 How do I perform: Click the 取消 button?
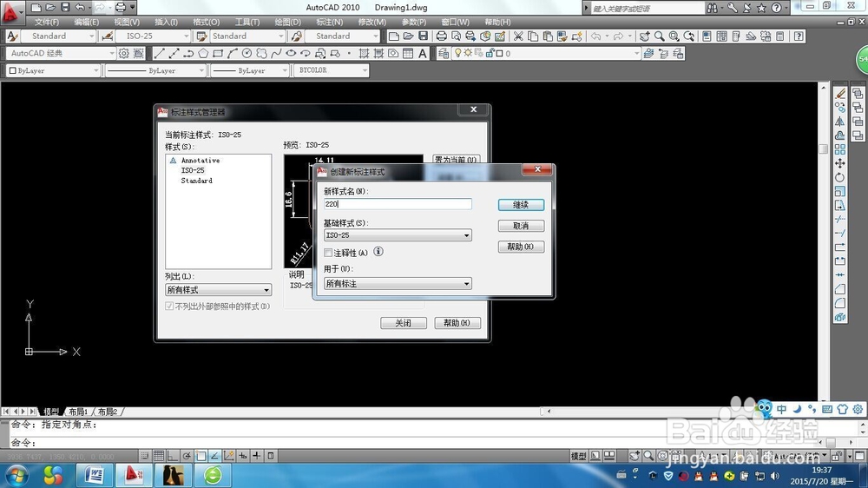[x=521, y=226]
